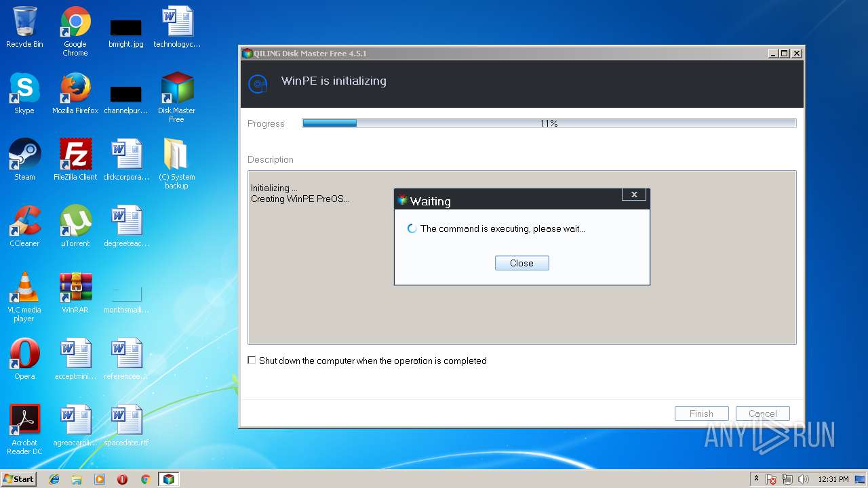Open Chrome from the taskbar
The height and width of the screenshot is (488, 868).
145,479
